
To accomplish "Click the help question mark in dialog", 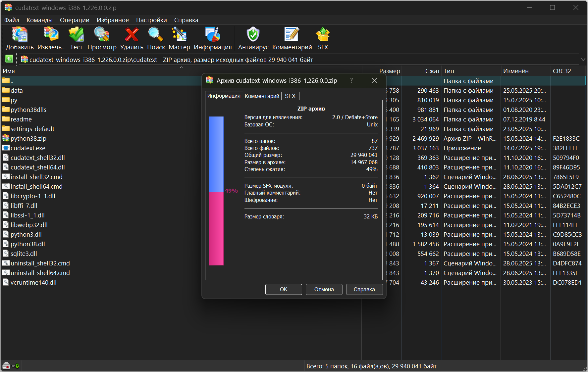I will click(x=351, y=80).
